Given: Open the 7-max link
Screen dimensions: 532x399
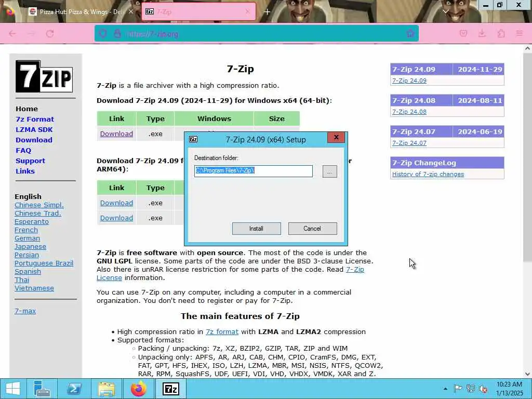Looking at the screenshot, I should (x=25, y=311).
